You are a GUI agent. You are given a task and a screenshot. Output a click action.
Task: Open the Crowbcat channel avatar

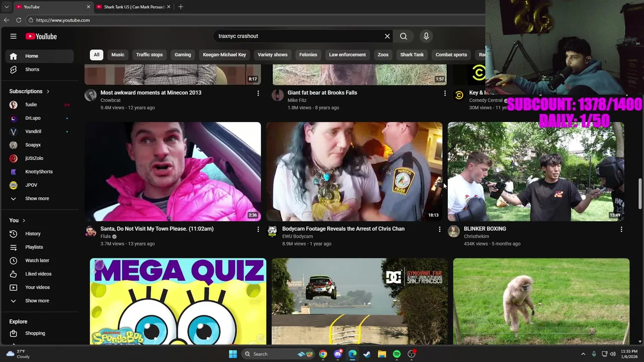(x=91, y=96)
